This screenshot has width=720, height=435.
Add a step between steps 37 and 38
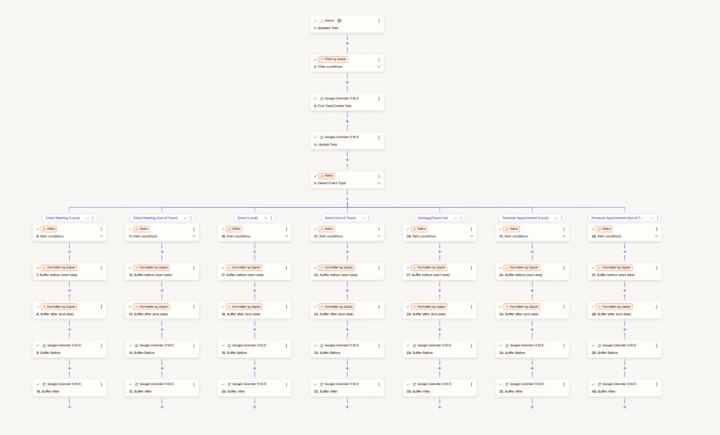tap(624, 290)
